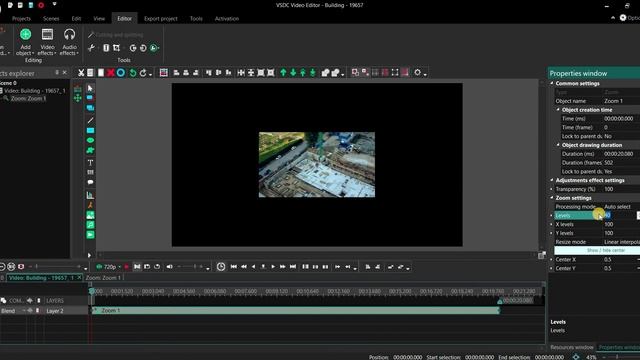The height and width of the screenshot is (360, 640).
Task: Collapse the Object drawing duration group
Action: (x=558, y=145)
